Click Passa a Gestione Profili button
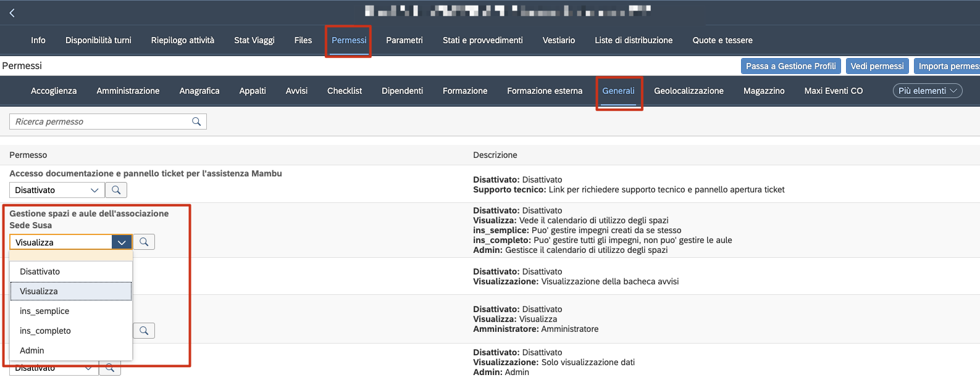Viewport: 980px width, 380px height. pos(791,66)
